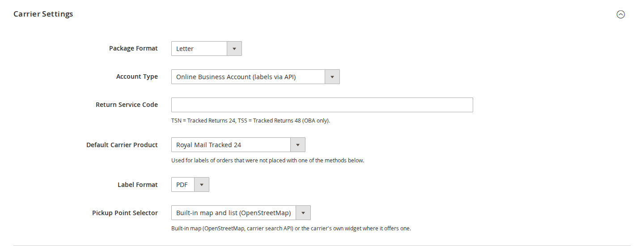The height and width of the screenshot is (246, 644).
Task: Collapse the Carrier Settings section
Action: 620,14
